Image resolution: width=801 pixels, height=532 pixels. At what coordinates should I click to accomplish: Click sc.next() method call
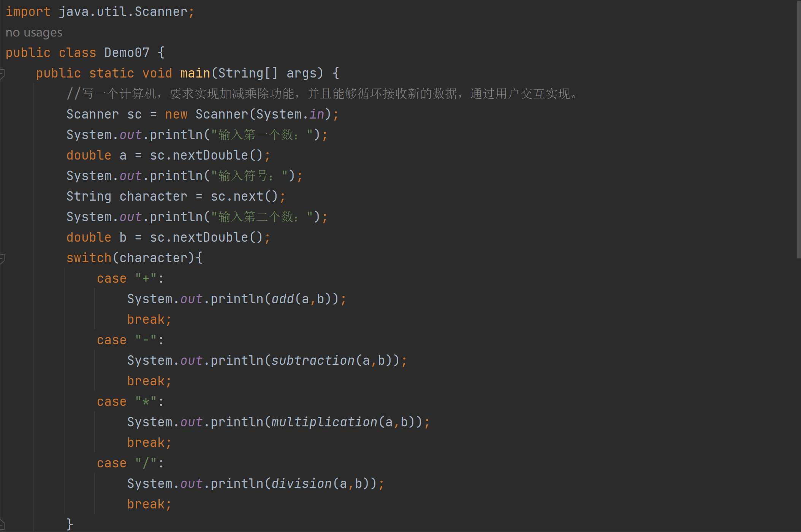tap(248, 196)
